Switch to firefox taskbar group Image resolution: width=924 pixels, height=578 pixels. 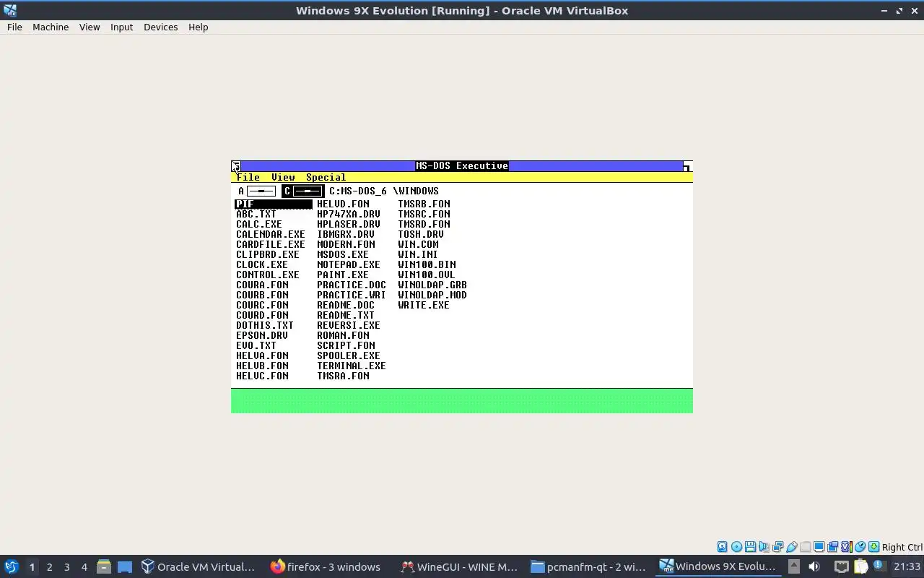pos(326,566)
